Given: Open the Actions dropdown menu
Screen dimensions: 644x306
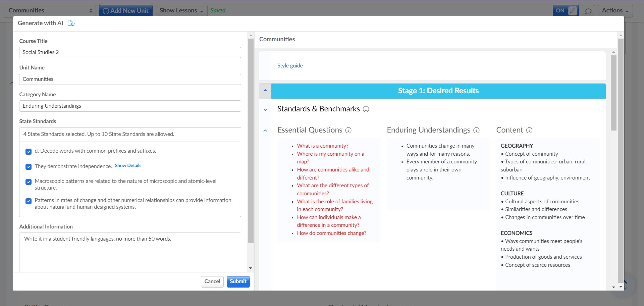Looking at the screenshot, I should coord(615,11).
